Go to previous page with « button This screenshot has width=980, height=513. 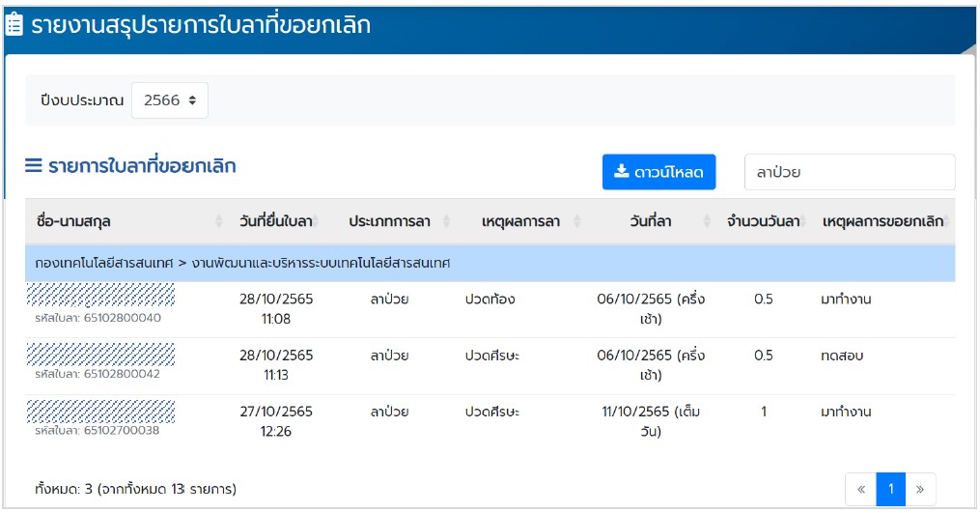tap(860, 490)
